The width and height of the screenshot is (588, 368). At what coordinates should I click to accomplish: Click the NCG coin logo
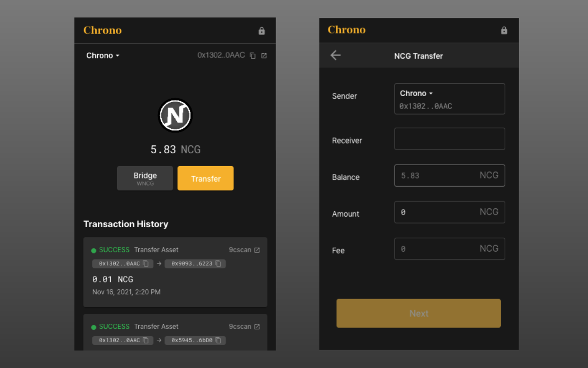coord(175,115)
